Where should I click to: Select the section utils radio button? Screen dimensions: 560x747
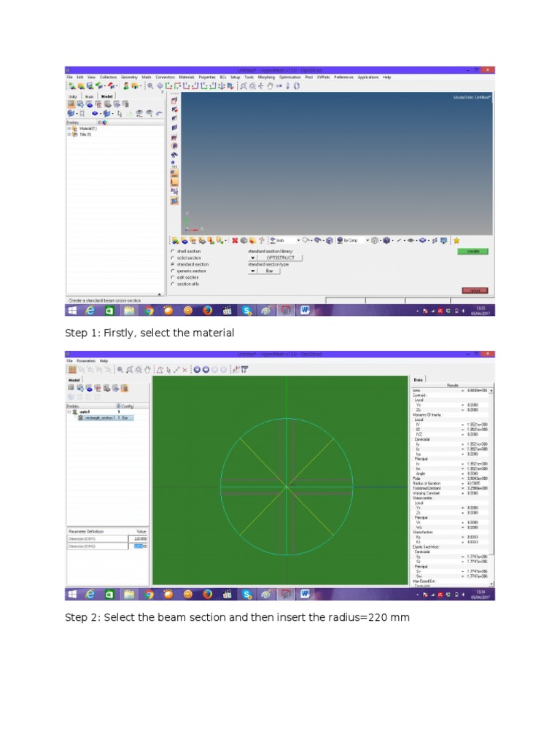click(x=172, y=284)
